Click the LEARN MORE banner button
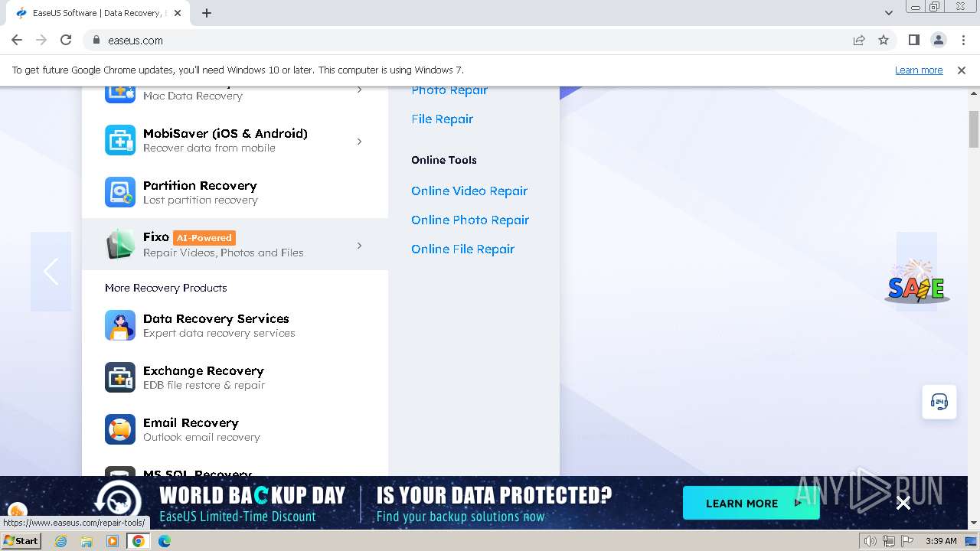 pyautogui.click(x=751, y=503)
